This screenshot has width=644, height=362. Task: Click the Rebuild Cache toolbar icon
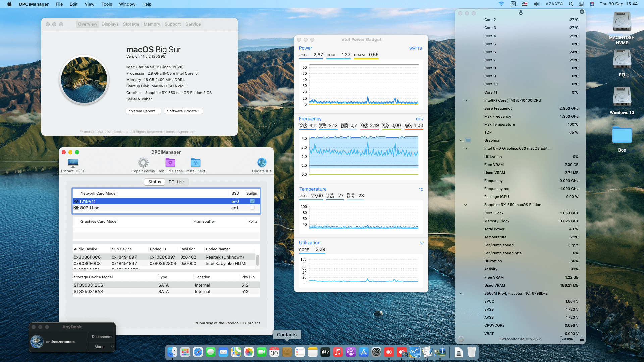(170, 163)
